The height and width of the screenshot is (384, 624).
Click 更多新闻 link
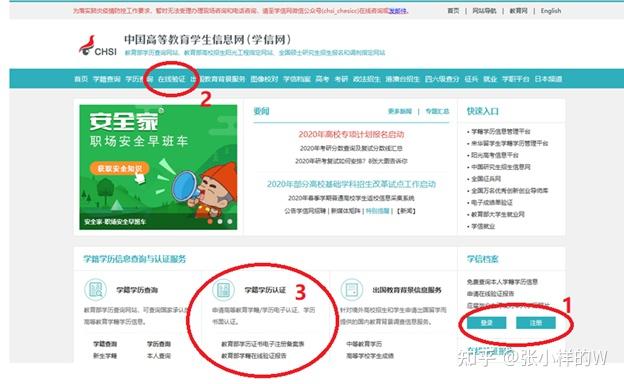400,111
